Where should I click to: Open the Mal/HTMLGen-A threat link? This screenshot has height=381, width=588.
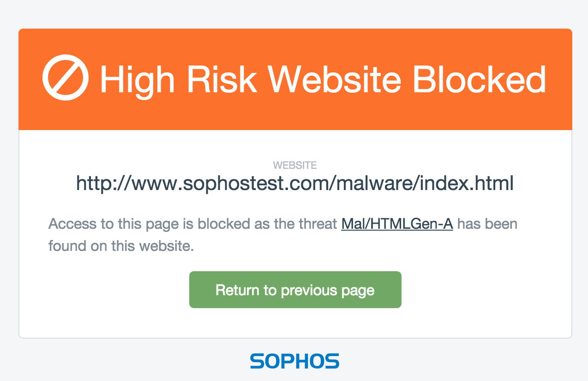pos(397,225)
